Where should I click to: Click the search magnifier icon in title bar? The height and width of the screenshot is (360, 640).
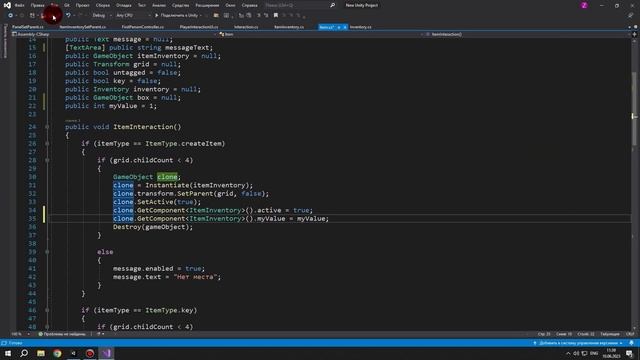coord(332,5)
